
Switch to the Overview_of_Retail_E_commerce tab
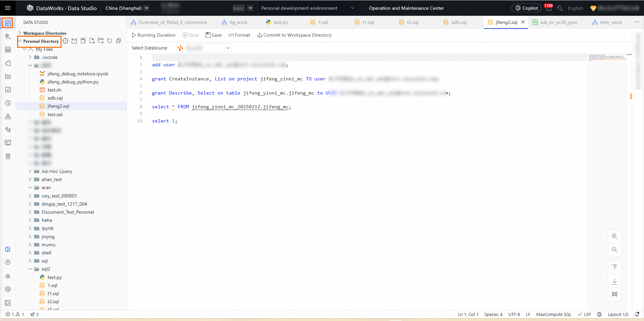coord(169,22)
